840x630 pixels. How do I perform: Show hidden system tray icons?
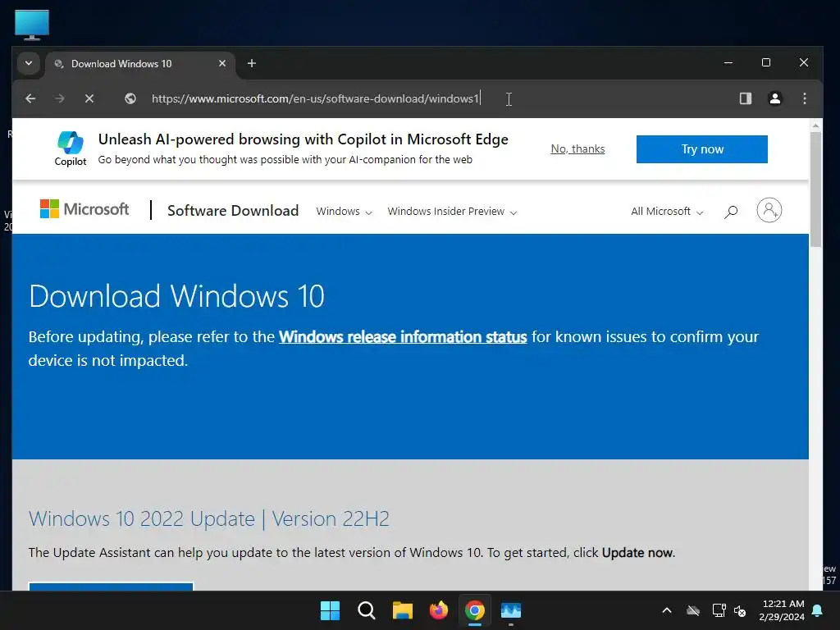click(x=667, y=610)
